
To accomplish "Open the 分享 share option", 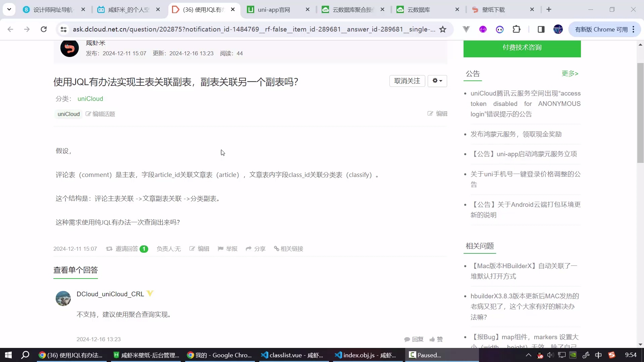I will pos(256,249).
